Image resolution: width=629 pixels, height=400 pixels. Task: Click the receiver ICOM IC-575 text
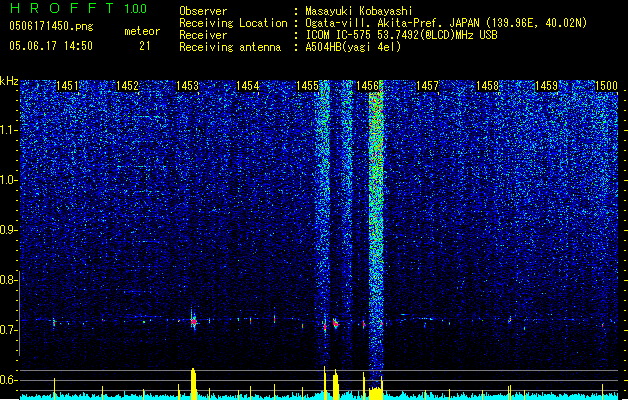pyautogui.click(x=401, y=35)
